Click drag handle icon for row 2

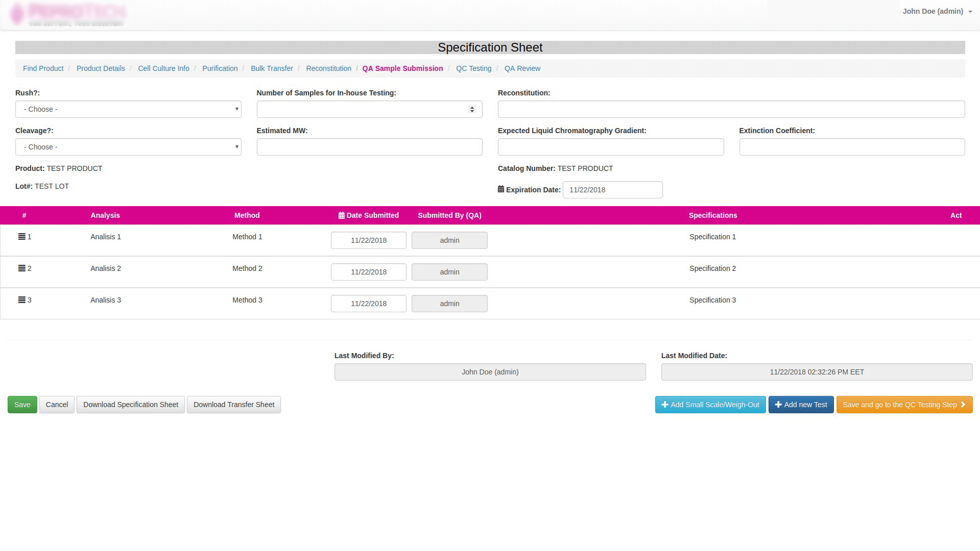pyautogui.click(x=21, y=268)
